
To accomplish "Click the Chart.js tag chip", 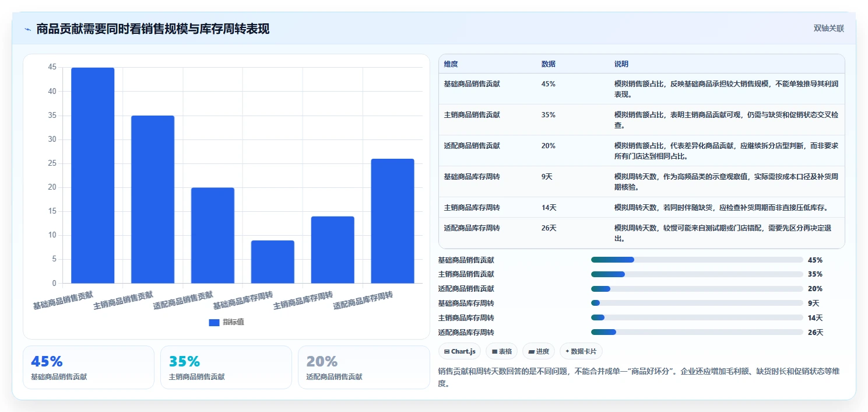I will coord(459,351).
